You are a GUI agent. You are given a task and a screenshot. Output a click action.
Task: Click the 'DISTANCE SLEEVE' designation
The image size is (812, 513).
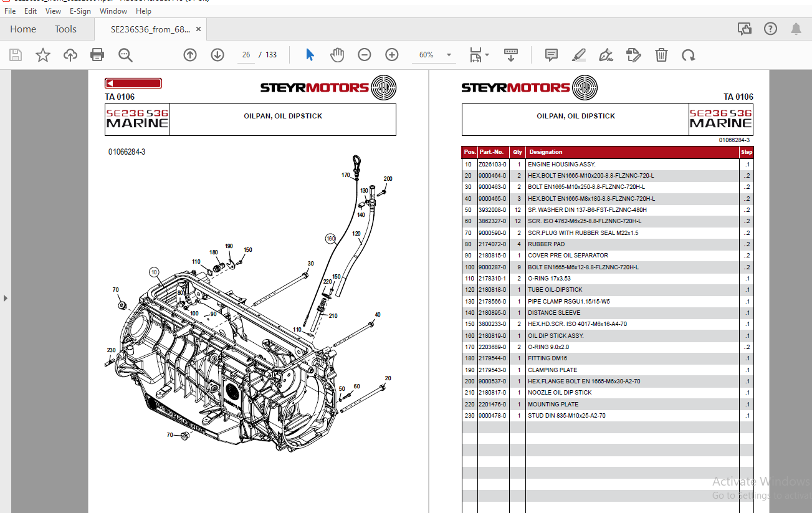(554, 313)
